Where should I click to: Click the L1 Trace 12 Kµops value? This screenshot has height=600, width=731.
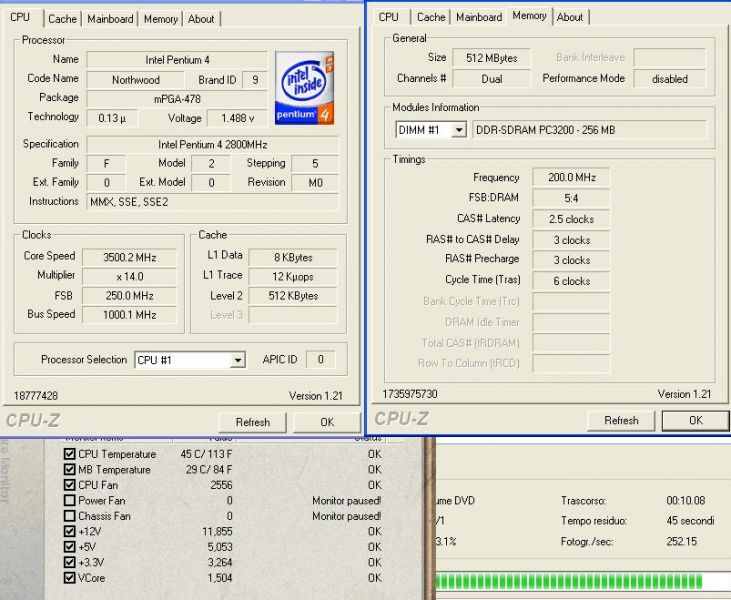coord(293,276)
